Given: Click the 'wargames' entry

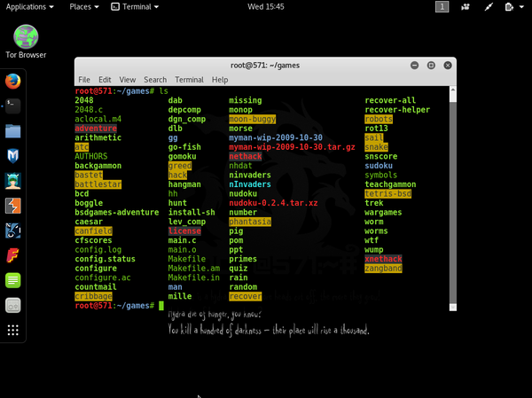Looking at the screenshot, I should 383,213.
